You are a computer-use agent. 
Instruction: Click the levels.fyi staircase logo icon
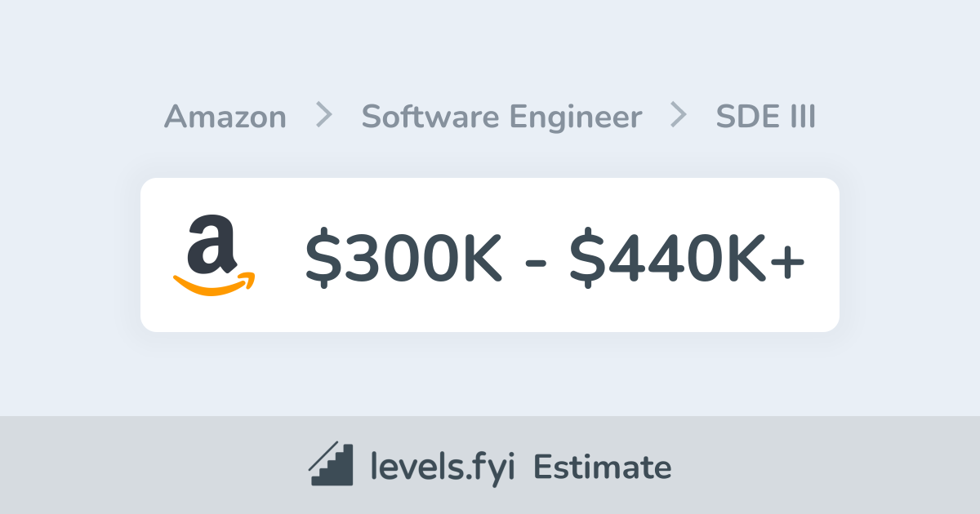coord(331,464)
